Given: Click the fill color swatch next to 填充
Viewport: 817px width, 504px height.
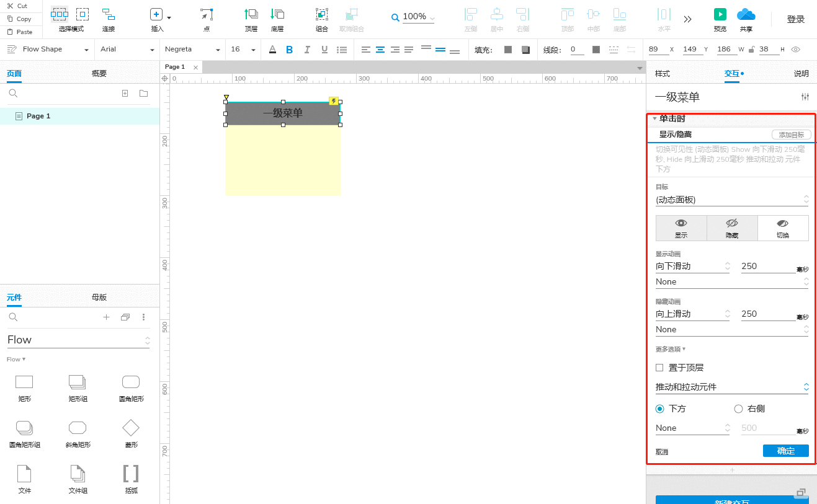Looking at the screenshot, I should 508,50.
